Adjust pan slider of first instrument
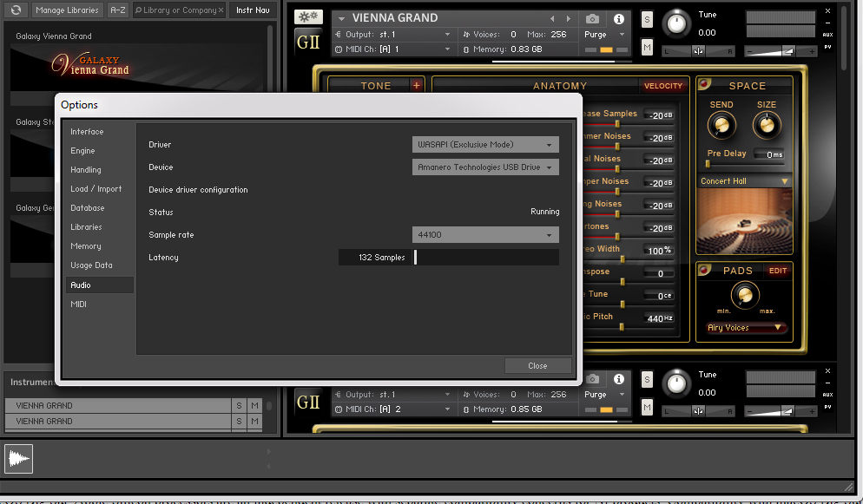Screen dimensions: 863x504 [x=698, y=51]
